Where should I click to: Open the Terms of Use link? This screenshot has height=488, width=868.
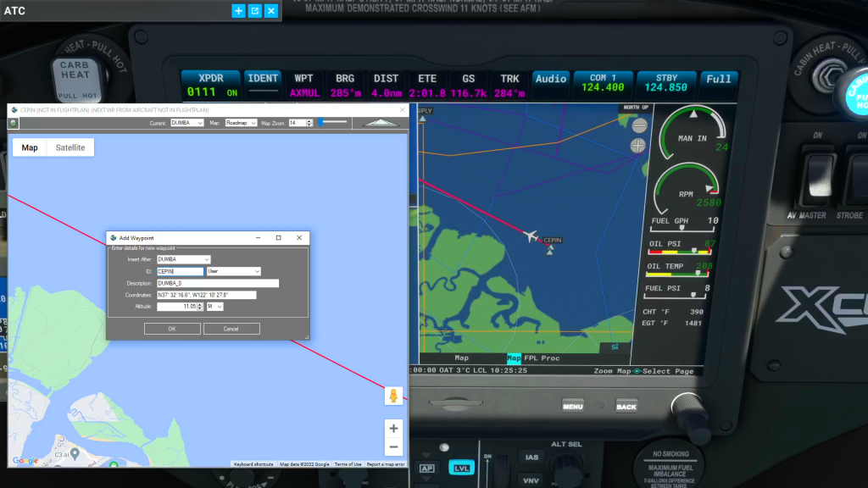point(348,464)
